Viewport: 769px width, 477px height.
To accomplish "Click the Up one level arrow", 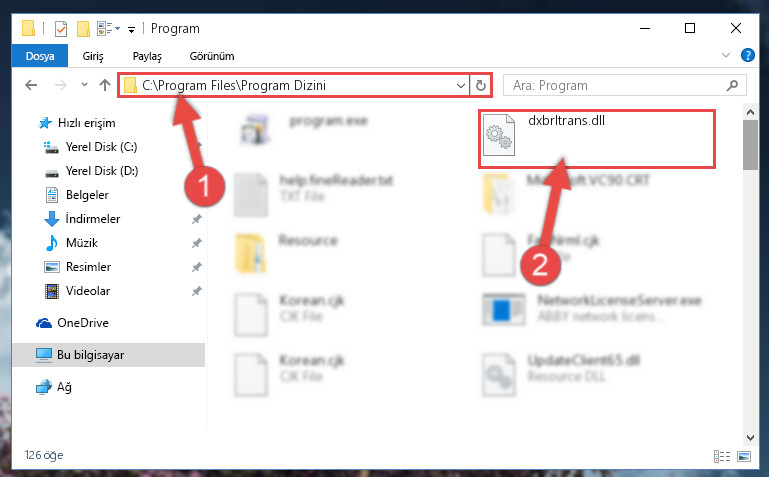I will (104, 85).
